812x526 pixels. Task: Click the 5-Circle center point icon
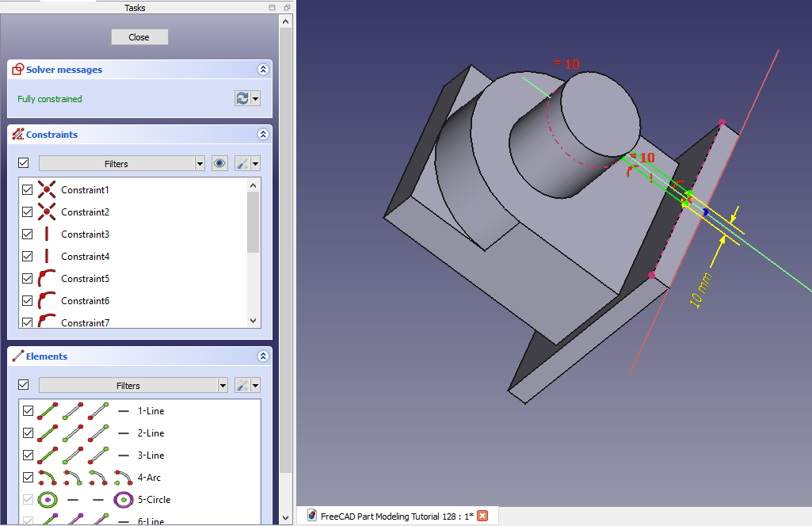[123, 500]
